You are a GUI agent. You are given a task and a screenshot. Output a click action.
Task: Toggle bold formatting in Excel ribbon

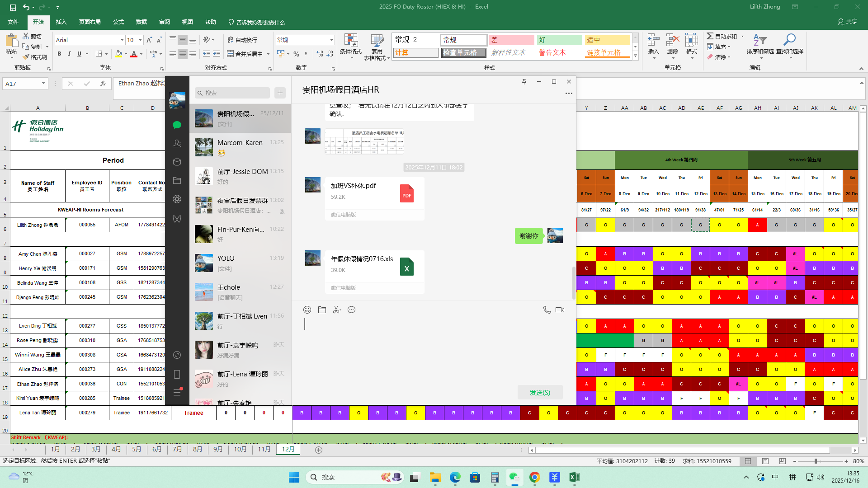coord(59,54)
